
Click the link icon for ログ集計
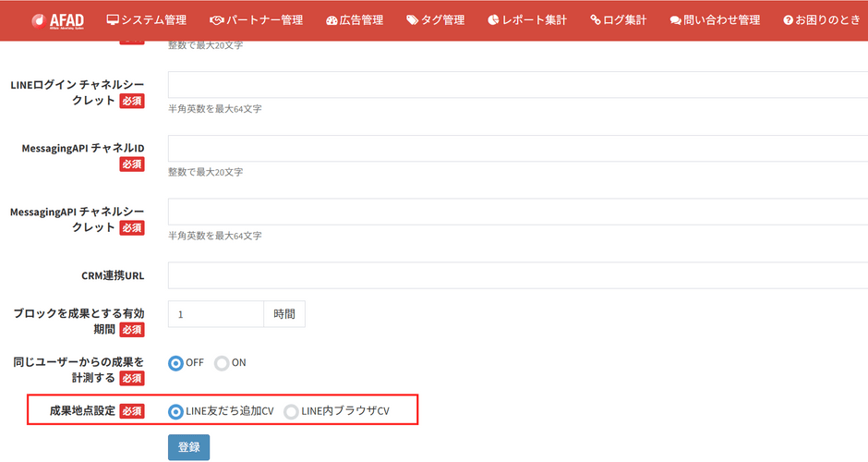point(596,20)
